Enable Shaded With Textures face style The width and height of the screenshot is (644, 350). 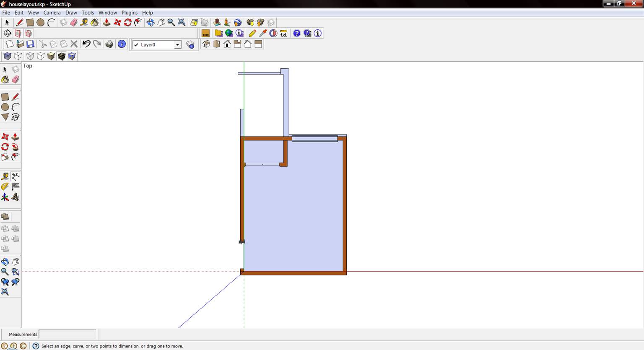pyautogui.click(x=62, y=56)
